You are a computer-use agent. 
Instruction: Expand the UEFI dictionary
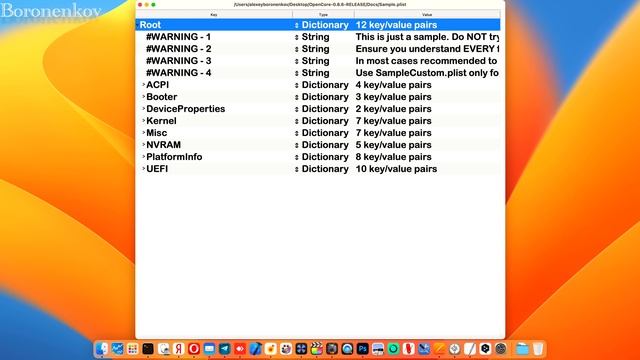[143, 169]
